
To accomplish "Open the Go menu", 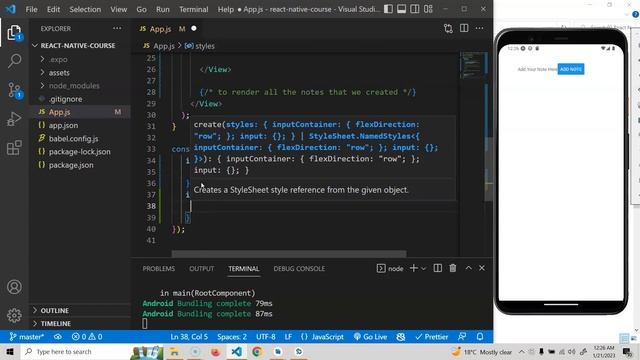I will pos(142,9).
